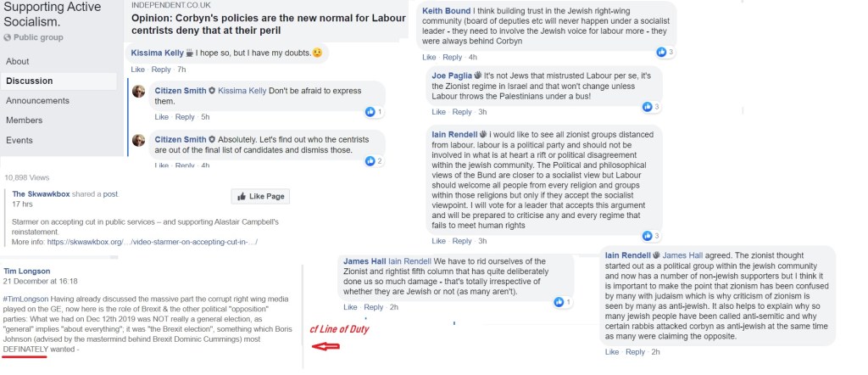Click like reaction icon on Joe Paglia's comment

coord(648,106)
